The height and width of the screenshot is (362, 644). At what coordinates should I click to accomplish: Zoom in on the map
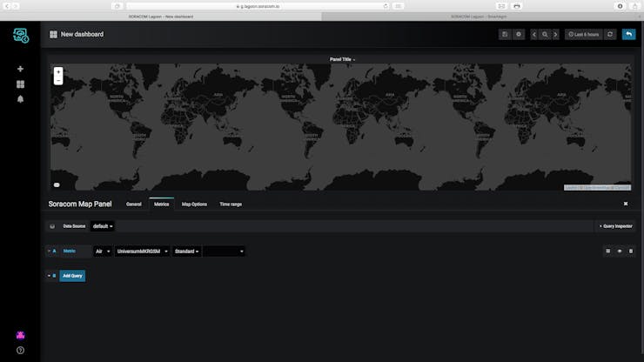[x=58, y=72]
